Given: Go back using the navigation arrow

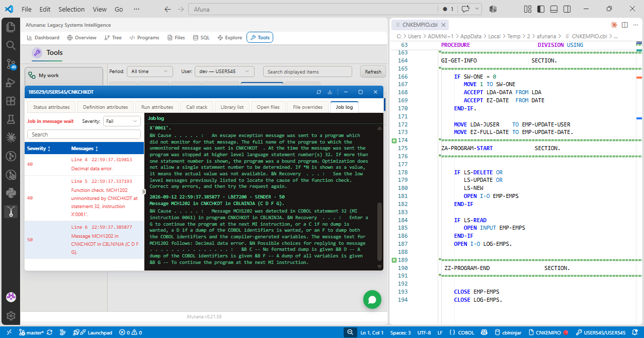Looking at the screenshot, I should [168, 9].
